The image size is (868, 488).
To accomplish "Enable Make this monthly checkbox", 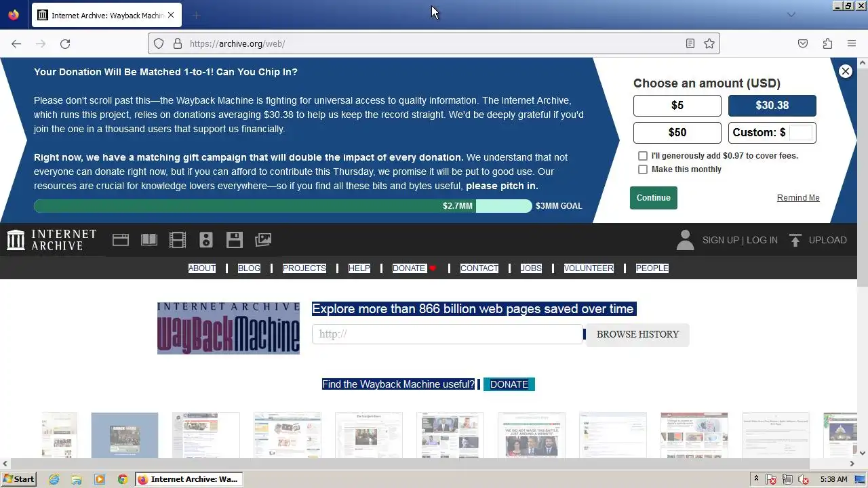I will pos(643,169).
